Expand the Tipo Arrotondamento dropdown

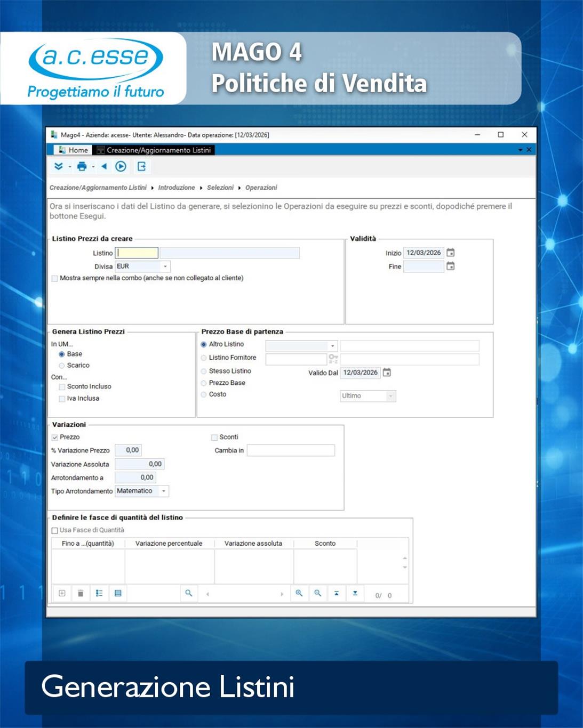(164, 491)
